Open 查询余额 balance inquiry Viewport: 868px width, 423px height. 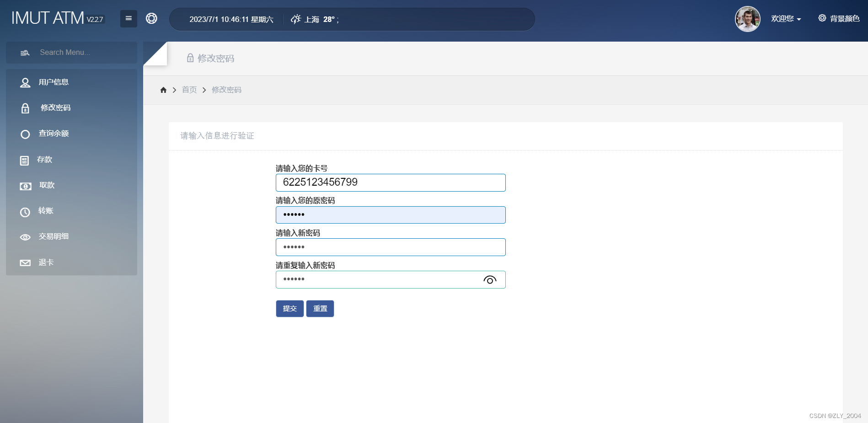[25, 134]
